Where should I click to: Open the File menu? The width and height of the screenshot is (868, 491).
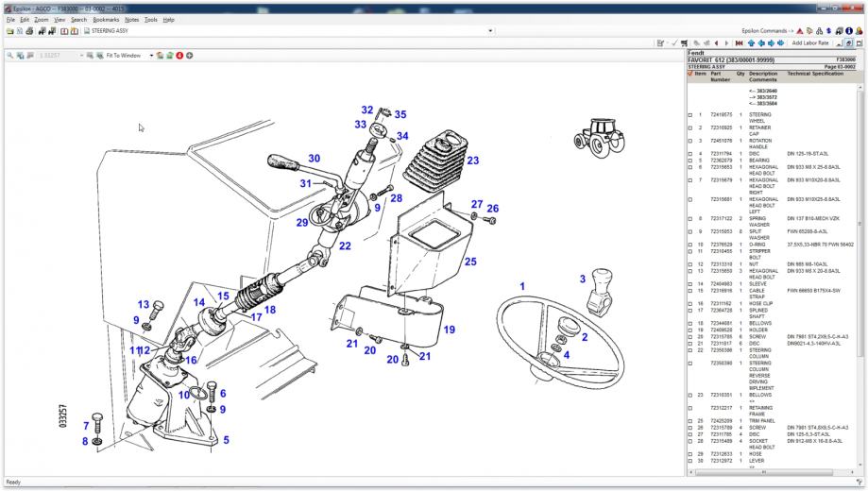[10, 20]
